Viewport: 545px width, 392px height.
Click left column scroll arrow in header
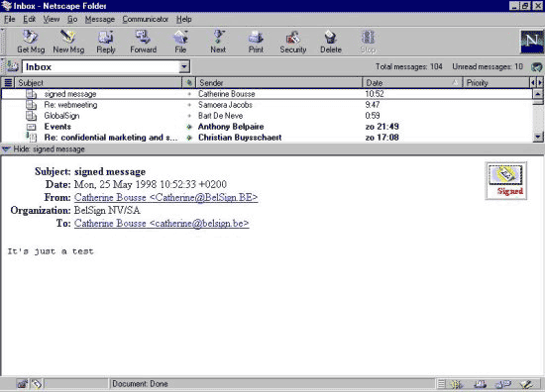tap(532, 82)
